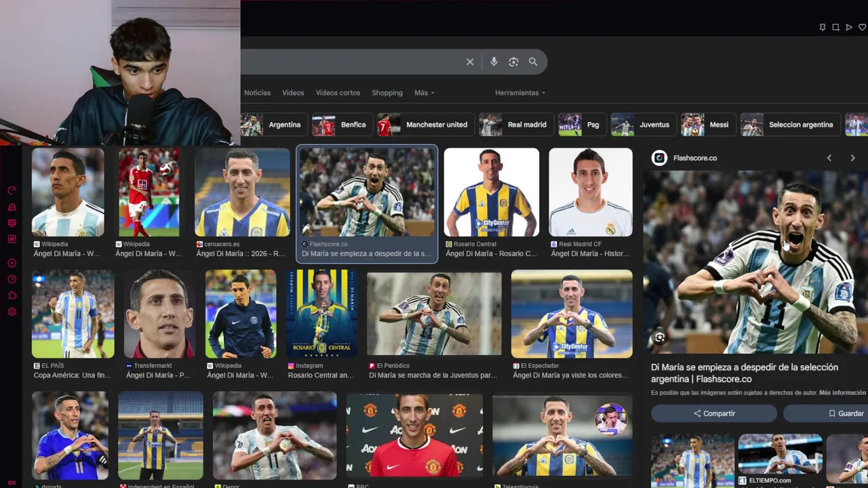Viewport: 868px width, 488px height.
Task: Select the Seleccion argentina filter chip
Action: [790, 125]
